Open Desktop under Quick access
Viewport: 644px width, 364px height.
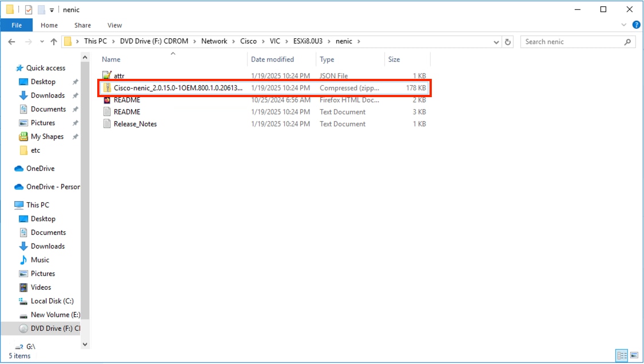click(43, 82)
